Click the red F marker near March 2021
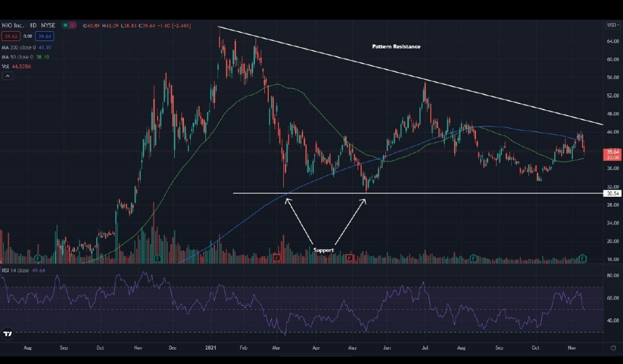The height and width of the screenshot is (364, 623). [x=277, y=258]
